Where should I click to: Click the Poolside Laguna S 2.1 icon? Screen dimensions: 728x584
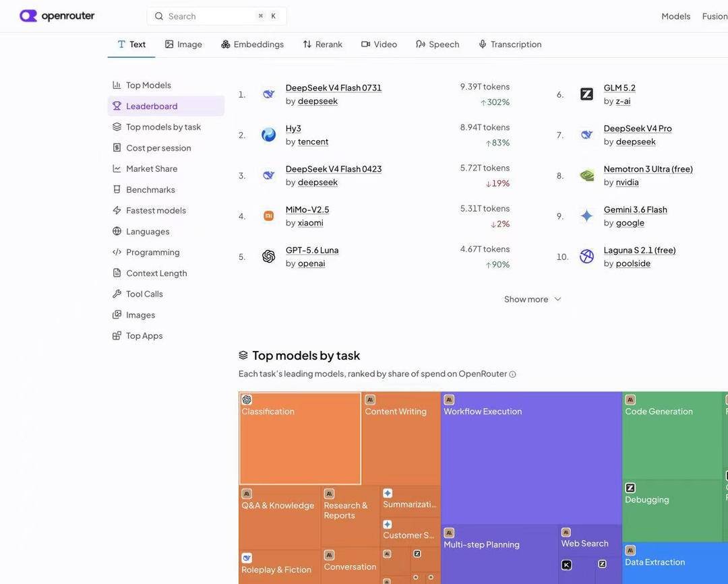(587, 257)
